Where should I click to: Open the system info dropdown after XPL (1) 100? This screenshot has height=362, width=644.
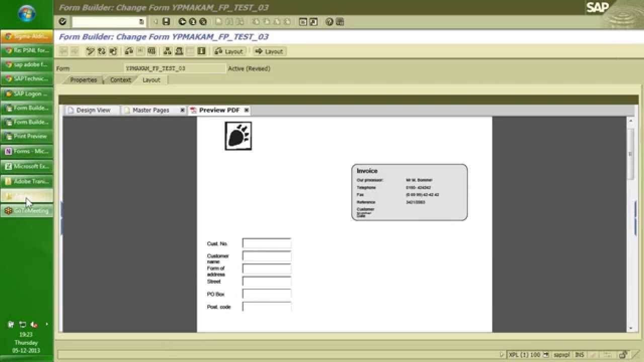(x=547, y=355)
